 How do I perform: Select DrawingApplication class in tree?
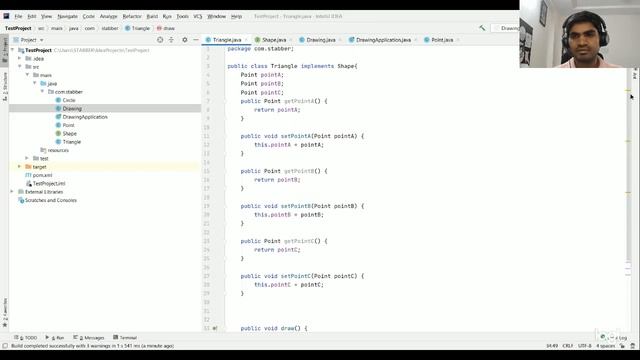point(85,117)
